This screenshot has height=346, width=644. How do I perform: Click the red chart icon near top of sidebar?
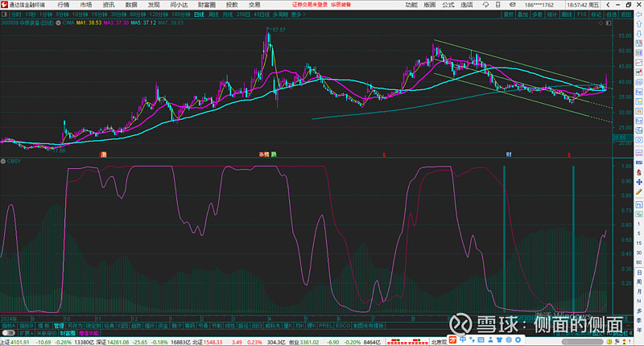click(639, 43)
